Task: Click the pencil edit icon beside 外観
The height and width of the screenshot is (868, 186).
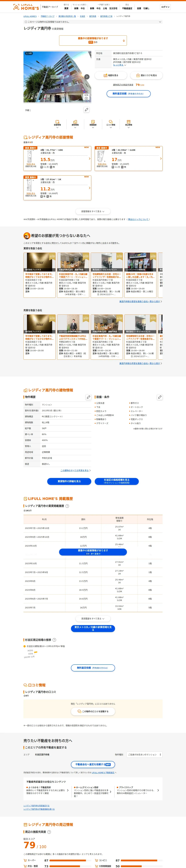Action: pyautogui.click(x=86, y=110)
